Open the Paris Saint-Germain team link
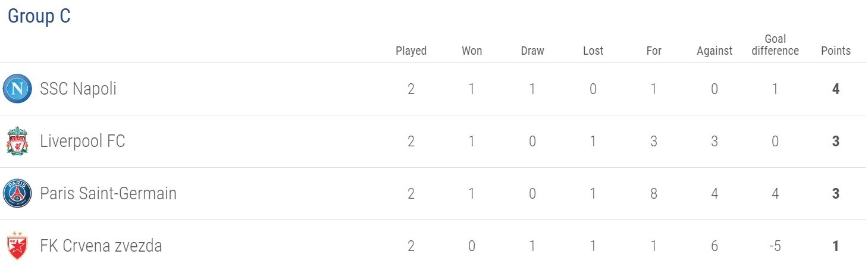This screenshot has height=276, width=868. (108, 193)
